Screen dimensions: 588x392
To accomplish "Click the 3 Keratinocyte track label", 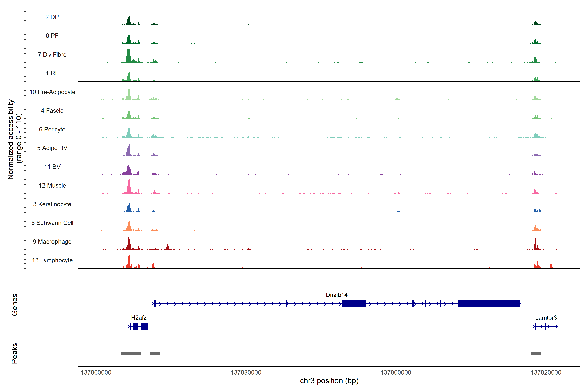I will 52,204.
